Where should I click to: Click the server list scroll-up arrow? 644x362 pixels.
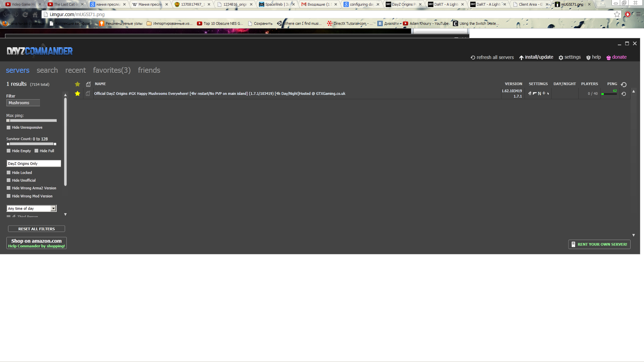[x=634, y=91]
